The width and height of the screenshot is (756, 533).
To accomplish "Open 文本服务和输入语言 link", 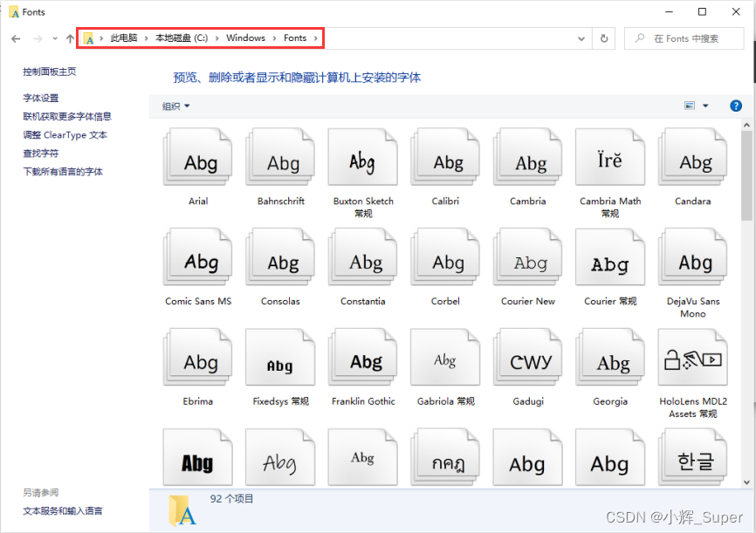I will pos(63,511).
